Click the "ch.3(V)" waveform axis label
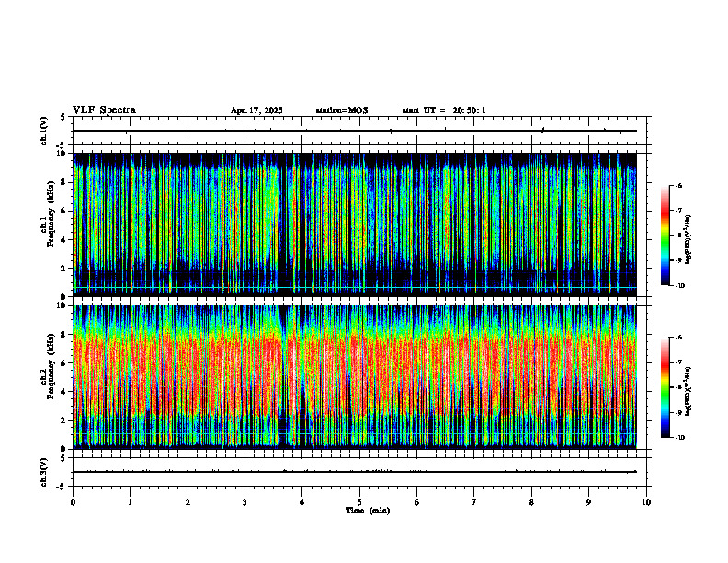The height and width of the screenshot is (563, 728). pyautogui.click(x=43, y=472)
